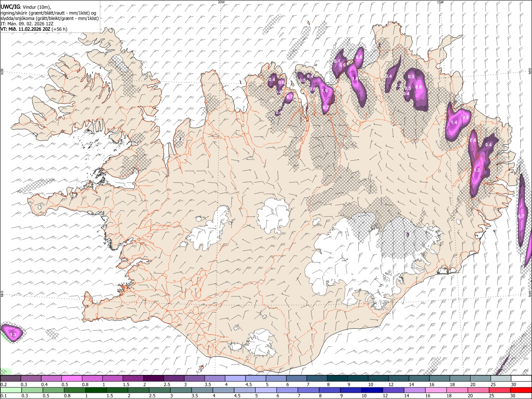Click the 'slydda/snjókoma (grátt/bleikt/grænt' description line
This screenshot has height=399, width=532.
point(49,18)
